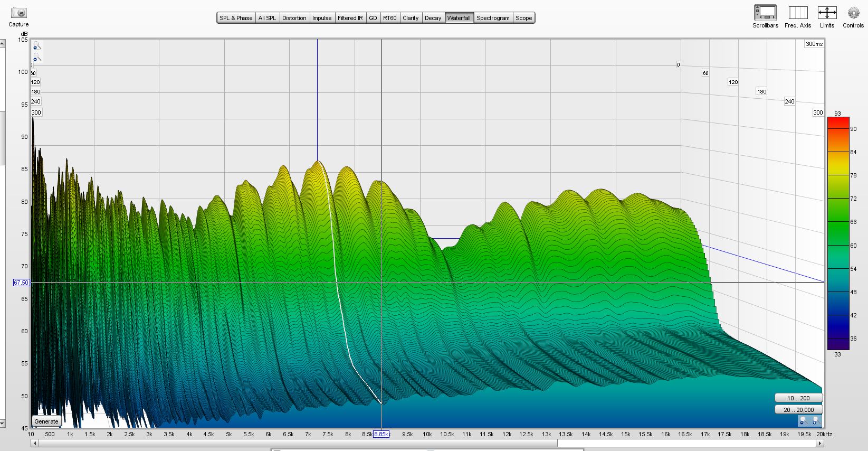Screen dimensions: 868x451
Task: Open the All SPL tab
Action: [267, 18]
